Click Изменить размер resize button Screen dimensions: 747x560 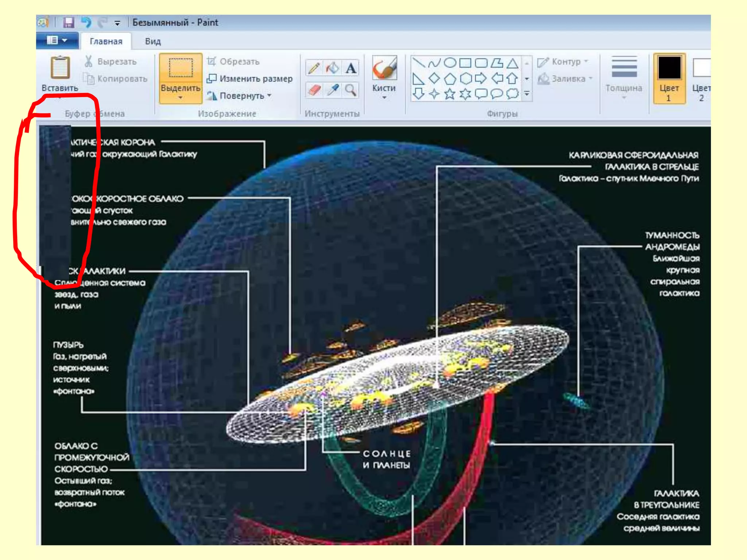pyautogui.click(x=250, y=78)
